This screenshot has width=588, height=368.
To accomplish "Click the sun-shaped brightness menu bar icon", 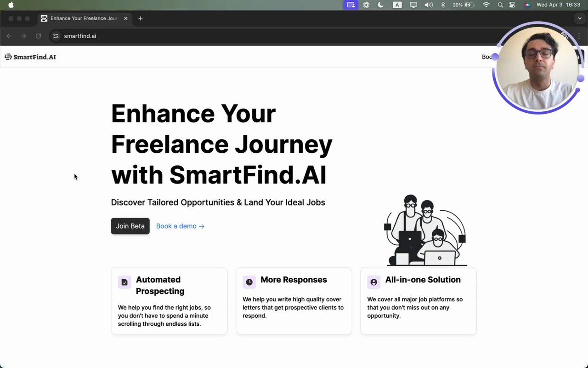I will tap(366, 5).
